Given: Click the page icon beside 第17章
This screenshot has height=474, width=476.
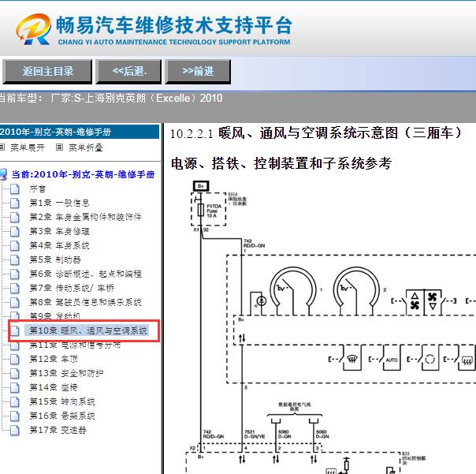Looking at the screenshot, I should tap(14, 430).
